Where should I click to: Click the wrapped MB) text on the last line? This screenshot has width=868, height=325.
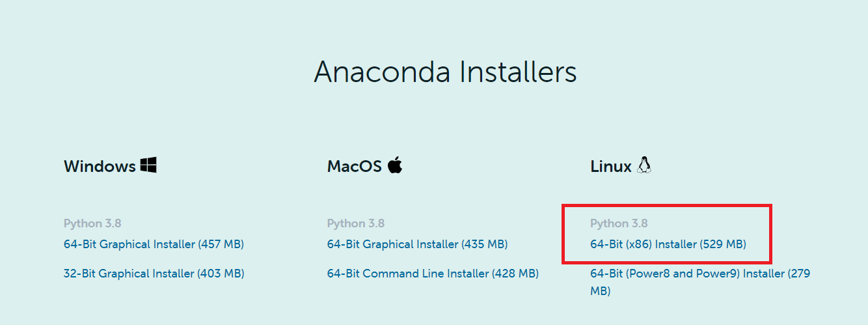click(x=600, y=291)
